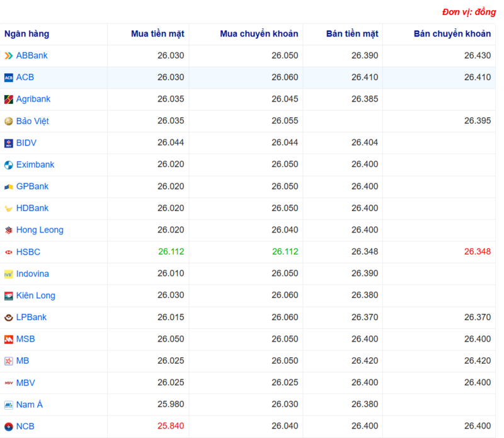Image resolution: width=504 pixels, height=438 pixels.
Task: Click the MSB logo icon
Action: [x=9, y=339]
